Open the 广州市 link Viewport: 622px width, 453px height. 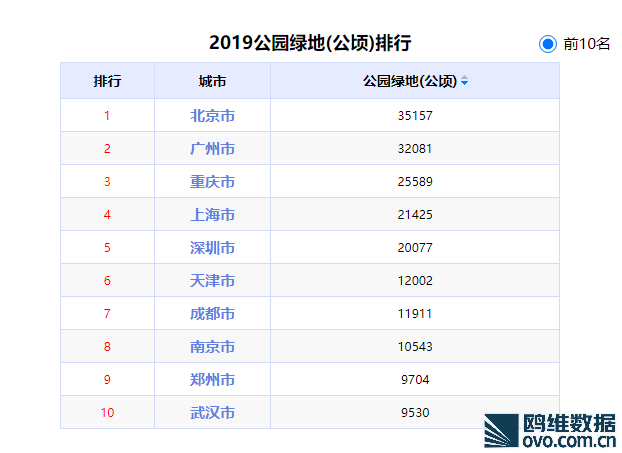(x=212, y=149)
